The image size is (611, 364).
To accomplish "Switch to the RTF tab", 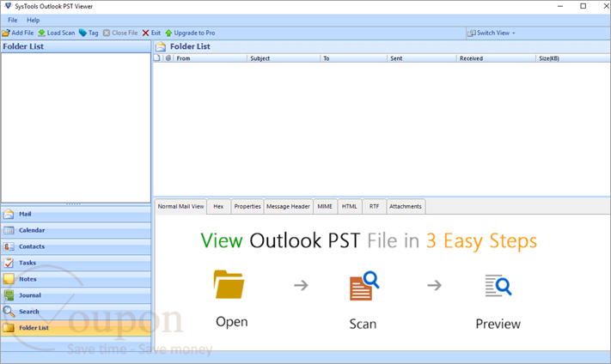I will (x=374, y=206).
